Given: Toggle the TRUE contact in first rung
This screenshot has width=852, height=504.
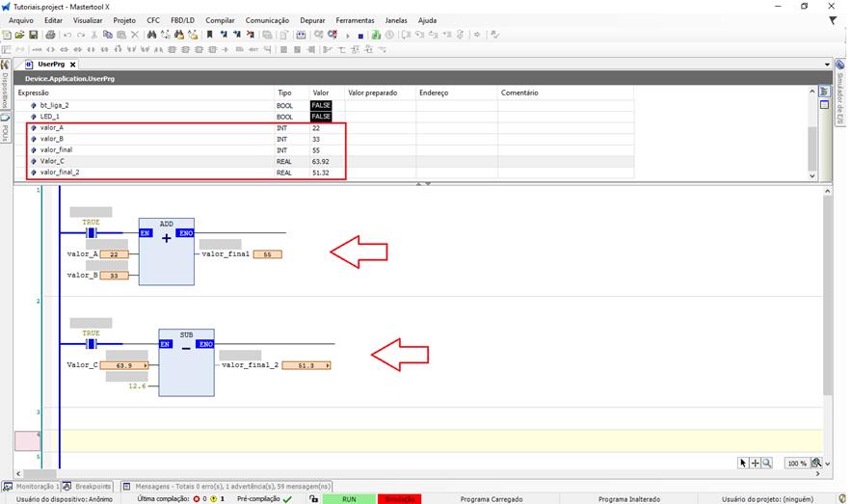Looking at the screenshot, I should (92, 233).
